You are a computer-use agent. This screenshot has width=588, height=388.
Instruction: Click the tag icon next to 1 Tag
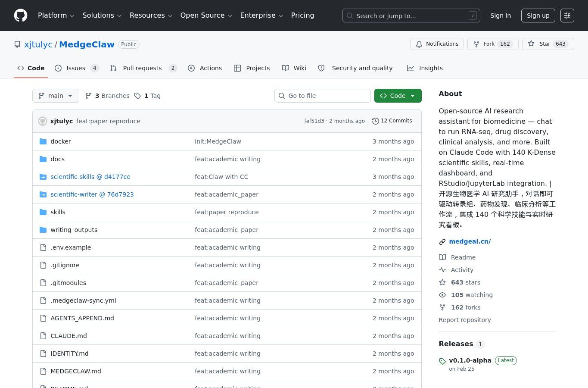point(137,96)
